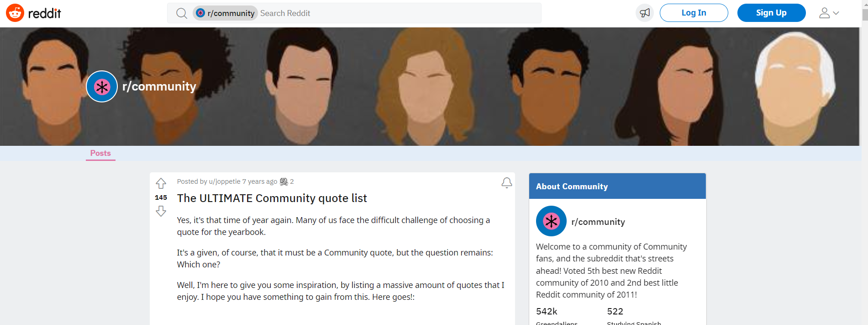Click the About Community header
The height and width of the screenshot is (325, 868).
[x=617, y=186]
